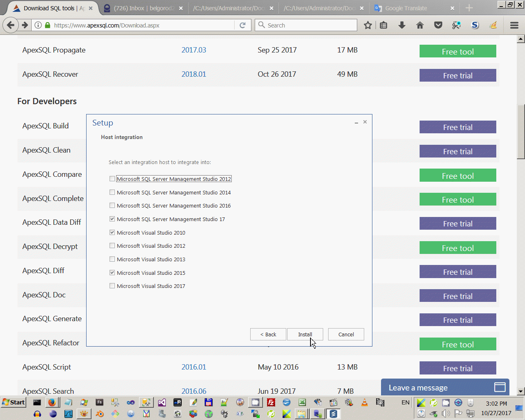Image resolution: width=525 pixels, height=420 pixels.
Task: Click Free tool for ApexSQL Refactor
Action: point(458,345)
